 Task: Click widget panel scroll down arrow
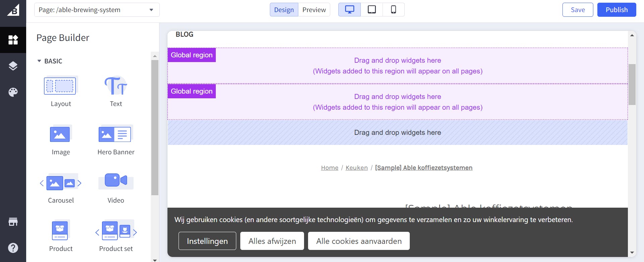point(155,260)
